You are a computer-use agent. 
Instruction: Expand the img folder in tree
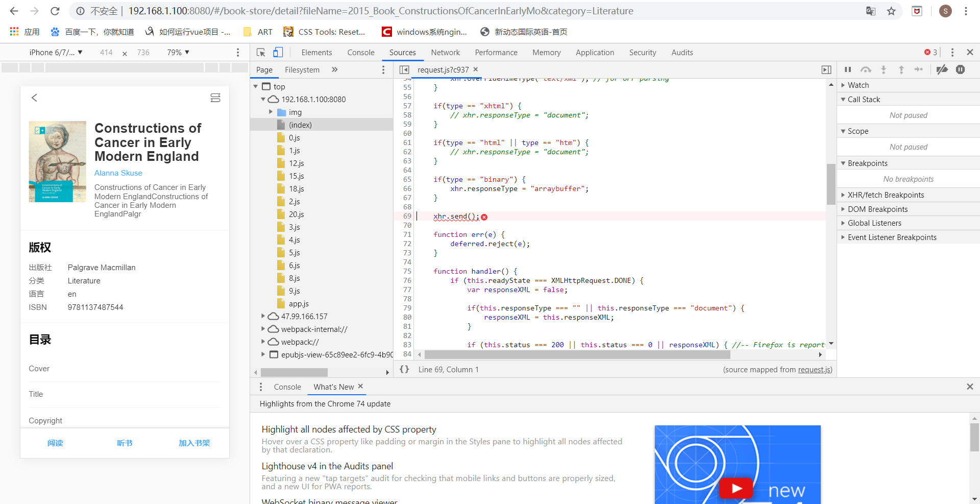point(271,112)
